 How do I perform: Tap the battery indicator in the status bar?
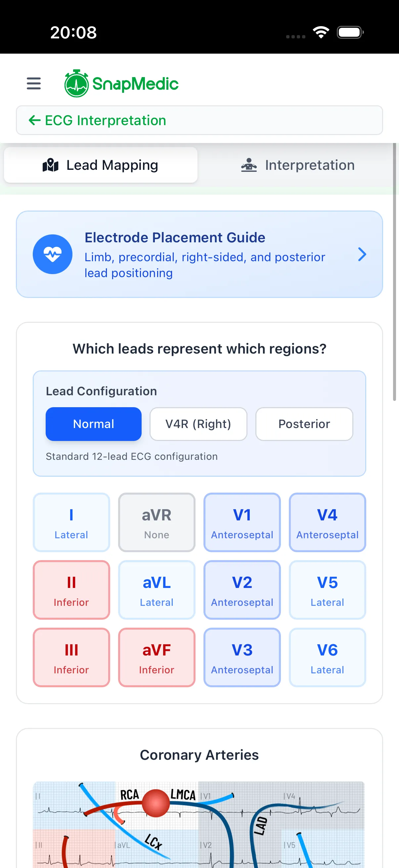tap(350, 32)
